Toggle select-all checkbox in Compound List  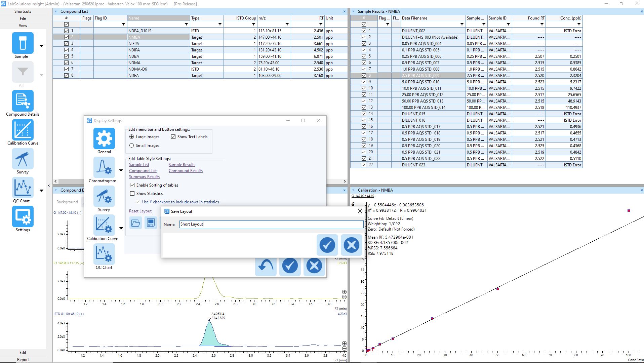point(67,24)
